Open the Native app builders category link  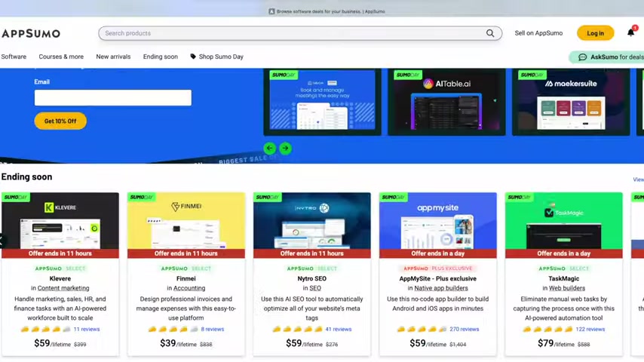click(x=441, y=288)
